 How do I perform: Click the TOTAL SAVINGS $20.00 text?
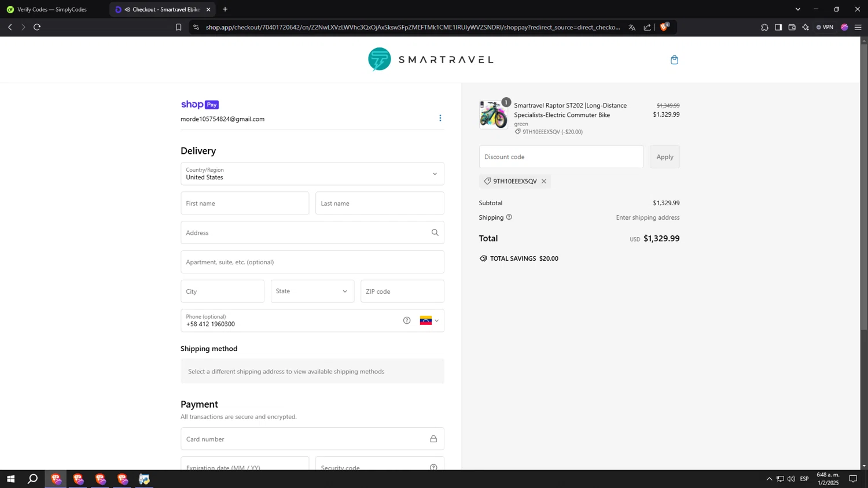click(524, 258)
